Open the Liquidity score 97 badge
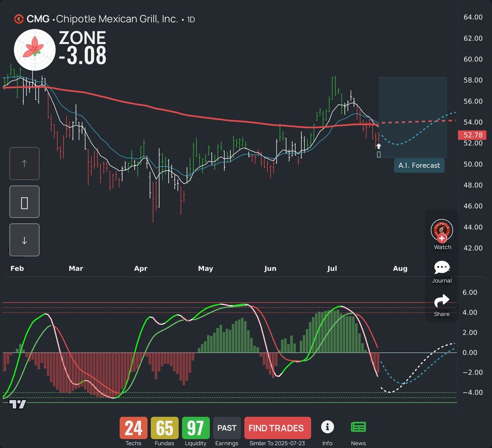 [x=196, y=428]
